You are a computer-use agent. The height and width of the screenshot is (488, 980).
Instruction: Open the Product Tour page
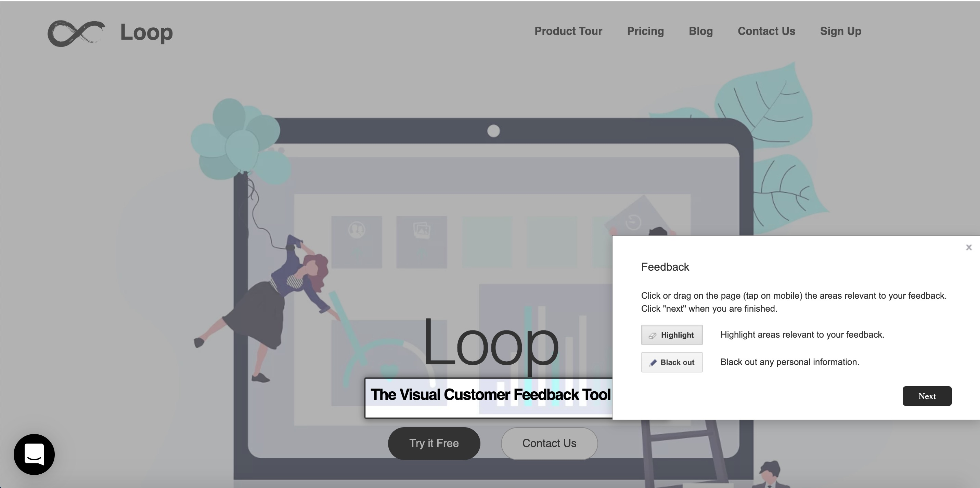click(x=568, y=31)
